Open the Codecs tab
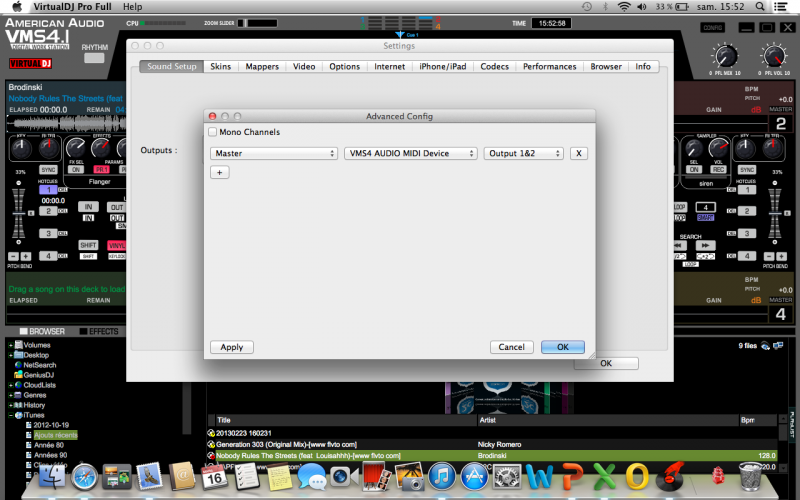The width and height of the screenshot is (800, 500). (x=494, y=66)
